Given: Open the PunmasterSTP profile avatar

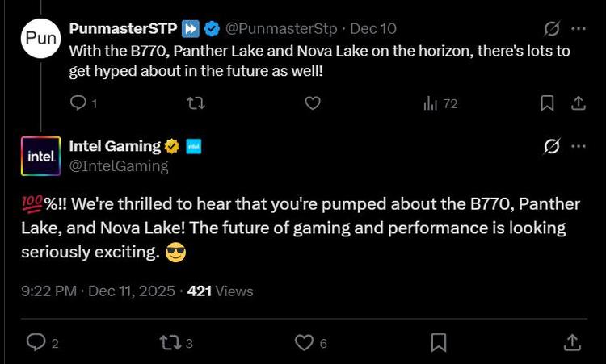Looking at the screenshot, I should point(39,38).
